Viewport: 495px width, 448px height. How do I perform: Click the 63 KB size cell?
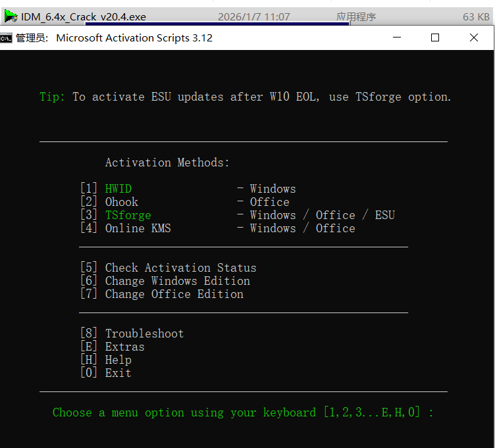pos(476,16)
